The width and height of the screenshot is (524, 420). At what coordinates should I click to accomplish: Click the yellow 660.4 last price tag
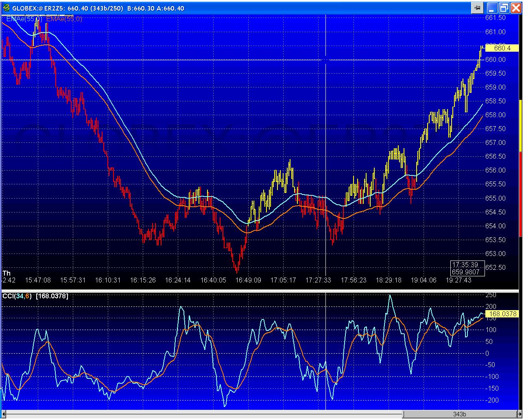tap(502, 48)
